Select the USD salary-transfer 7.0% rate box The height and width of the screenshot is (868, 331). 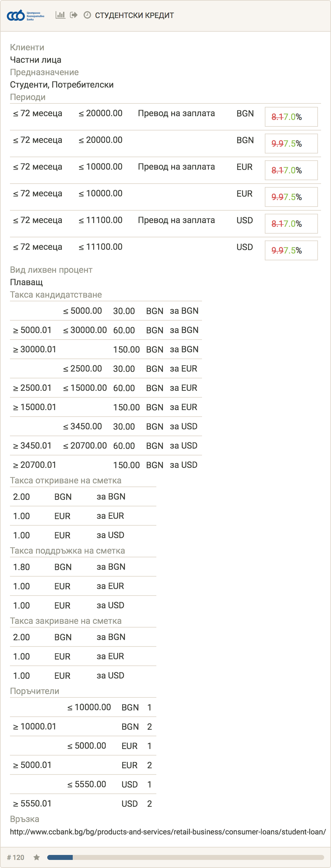click(x=291, y=224)
